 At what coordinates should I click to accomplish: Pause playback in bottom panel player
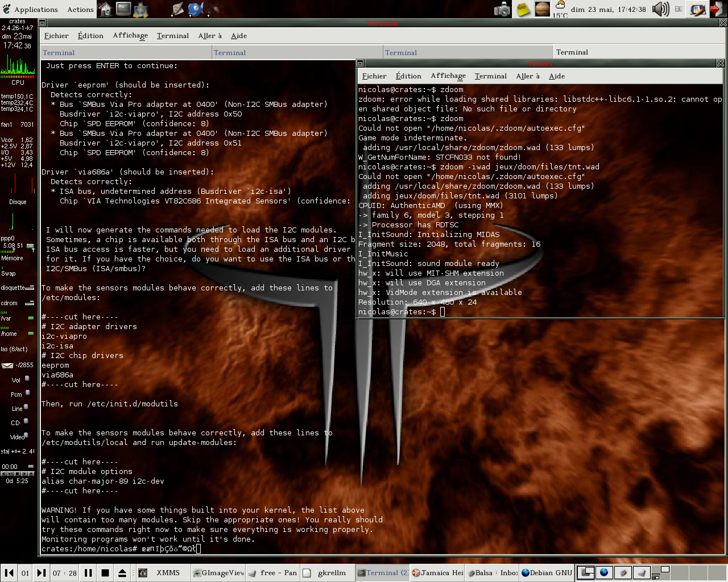88,573
